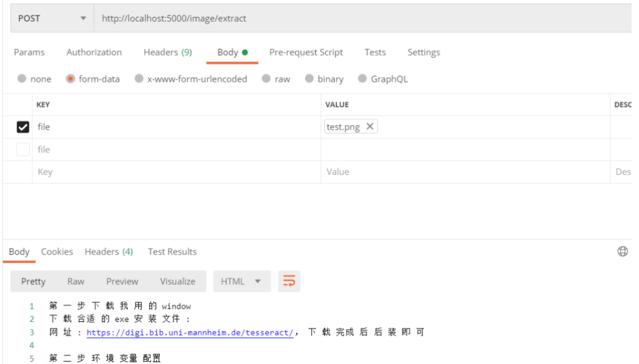Click the checked file key cell
This screenshot has height=364, width=639.
click(177, 127)
